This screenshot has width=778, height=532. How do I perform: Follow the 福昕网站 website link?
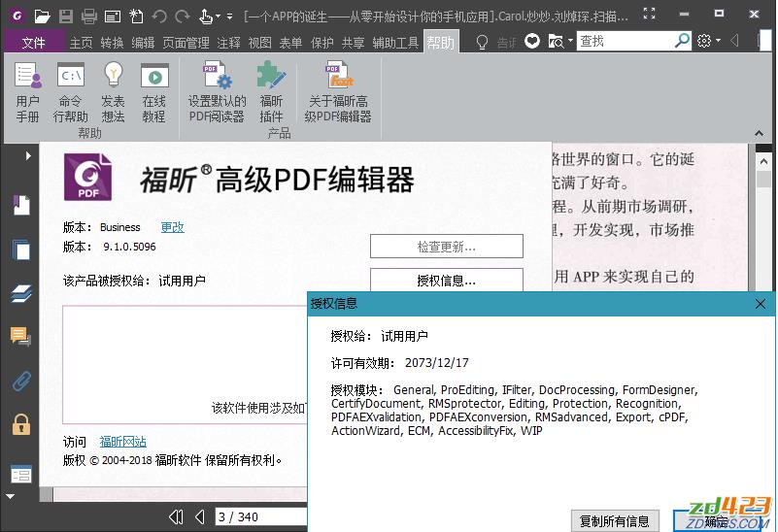(x=123, y=443)
